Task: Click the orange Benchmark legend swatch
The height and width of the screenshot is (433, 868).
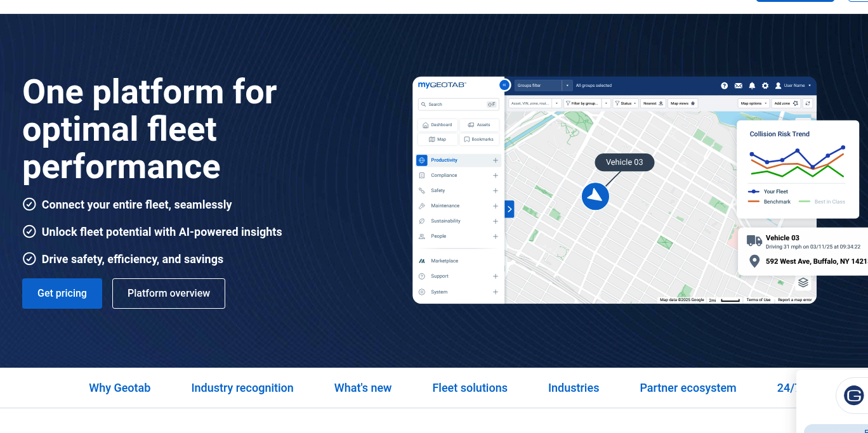Action: pyautogui.click(x=754, y=202)
